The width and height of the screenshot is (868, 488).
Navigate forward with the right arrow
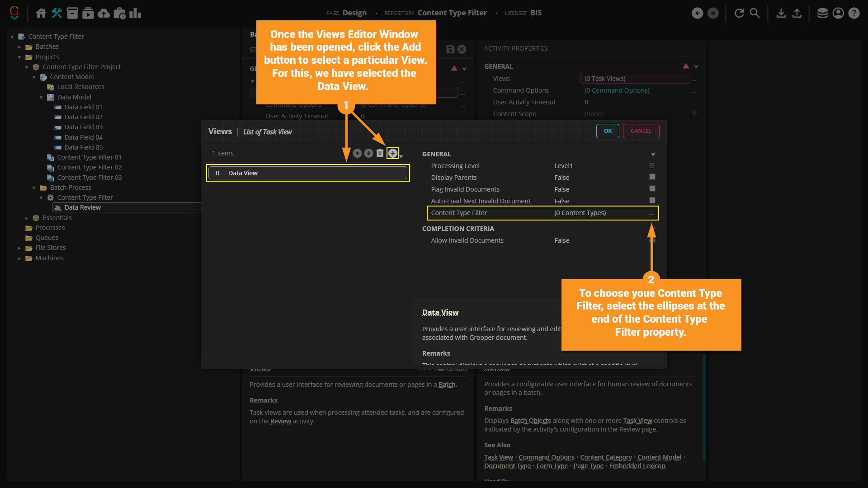[713, 13]
